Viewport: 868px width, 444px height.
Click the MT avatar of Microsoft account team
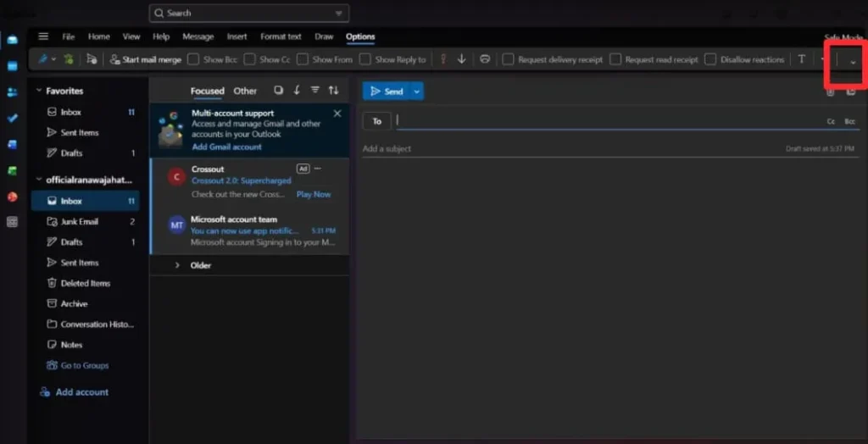click(176, 225)
